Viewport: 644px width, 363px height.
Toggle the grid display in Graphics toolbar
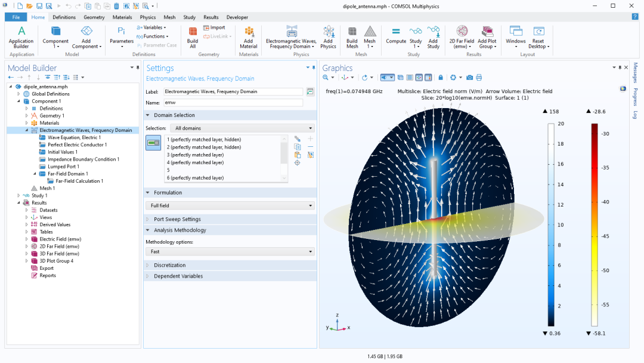click(x=410, y=77)
